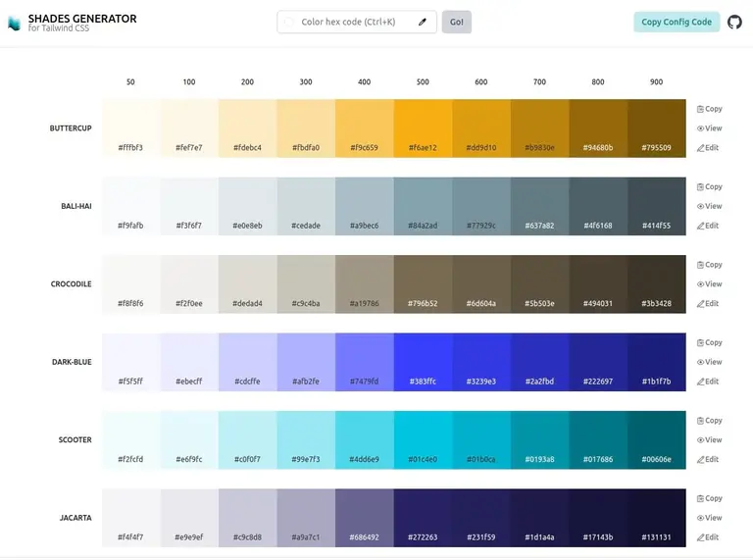753x560 pixels.
Task: Copy the Scooter palette
Action: (709, 420)
